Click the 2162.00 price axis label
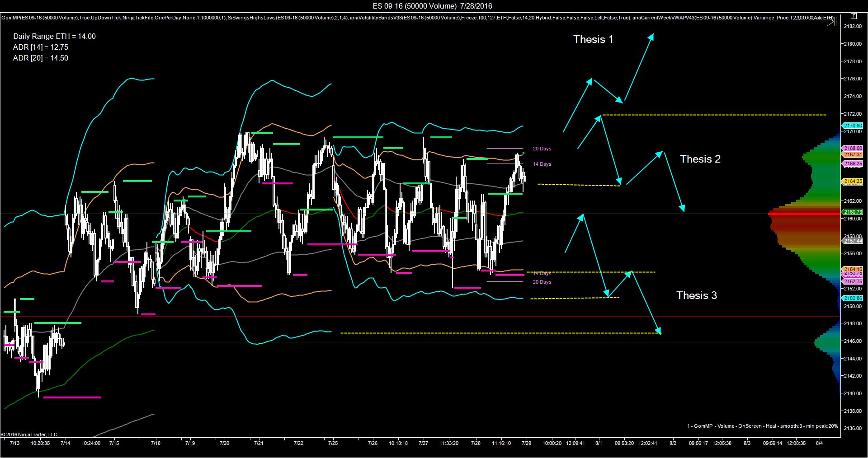868x458 pixels. coord(853,201)
